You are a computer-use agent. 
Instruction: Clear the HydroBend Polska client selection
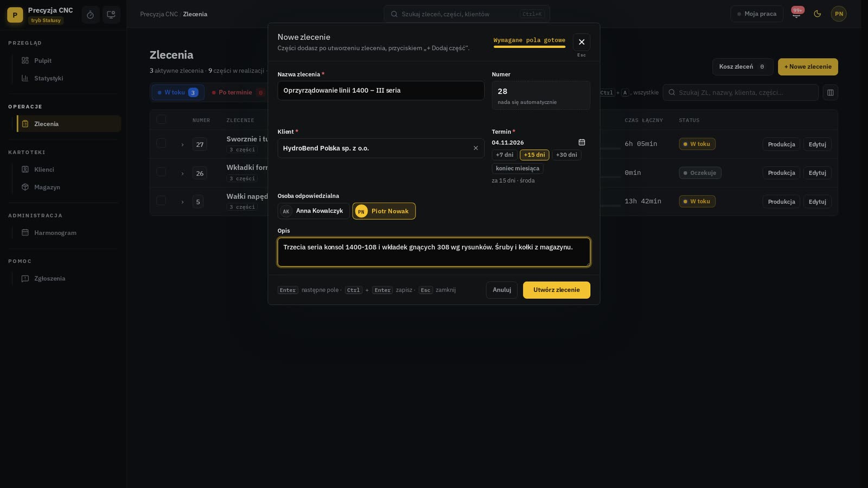pyautogui.click(x=476, y=148)
